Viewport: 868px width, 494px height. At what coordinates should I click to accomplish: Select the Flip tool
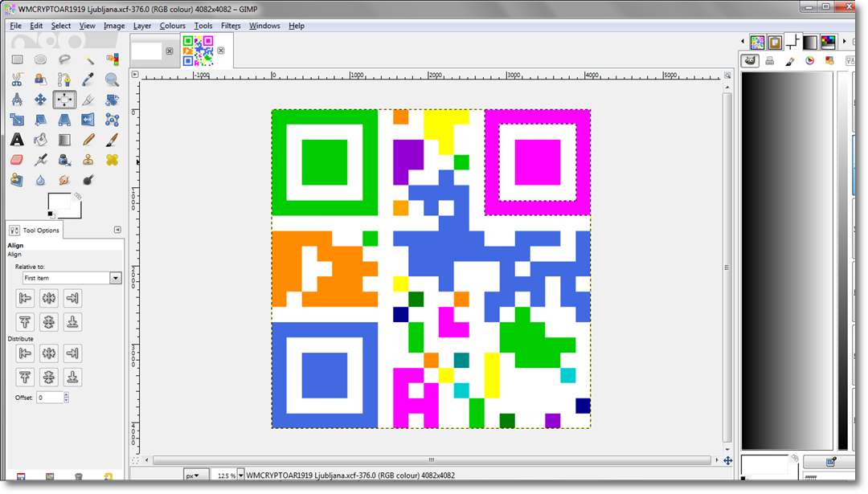click(88, 120)
